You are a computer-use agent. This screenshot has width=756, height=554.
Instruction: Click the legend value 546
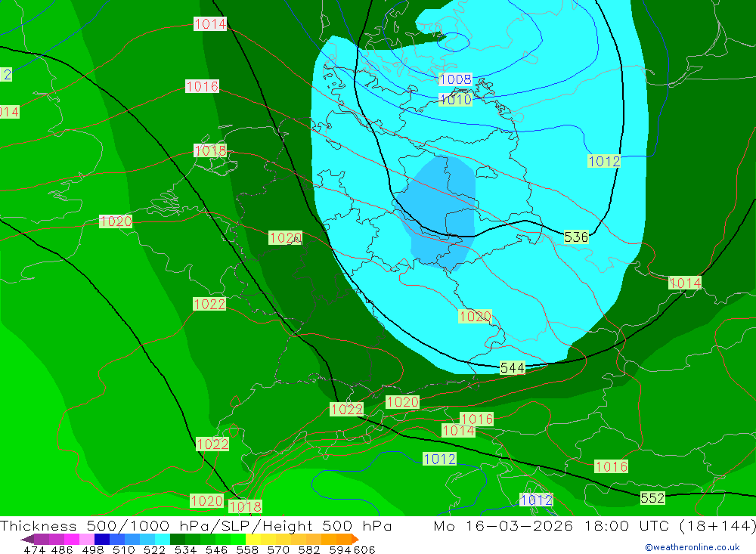[216, 550]
